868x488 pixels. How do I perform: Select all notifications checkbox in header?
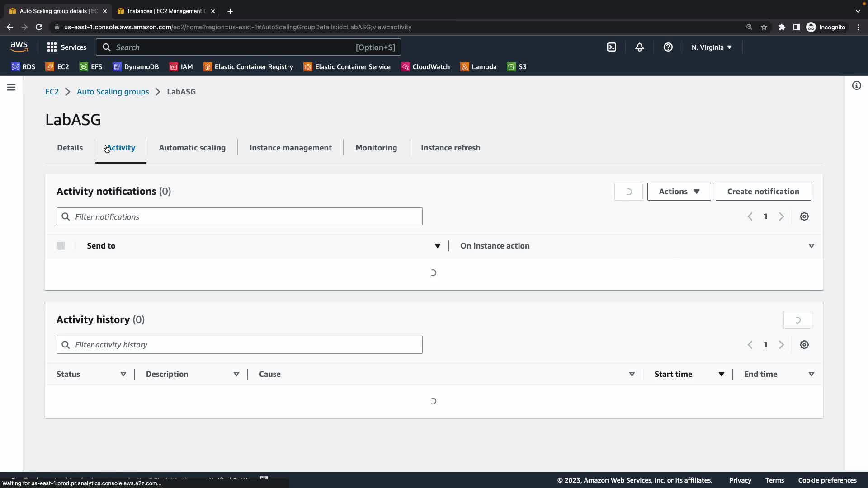pyautogui.click(x=61, y=246)
